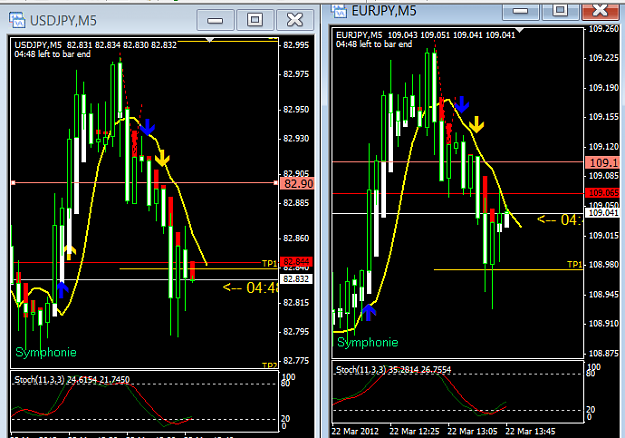This screenshot has width=625, height=438.
Task: Click the TP1 label on EURJPY chart
Action: pyautogui.click(x=574, y=264)
